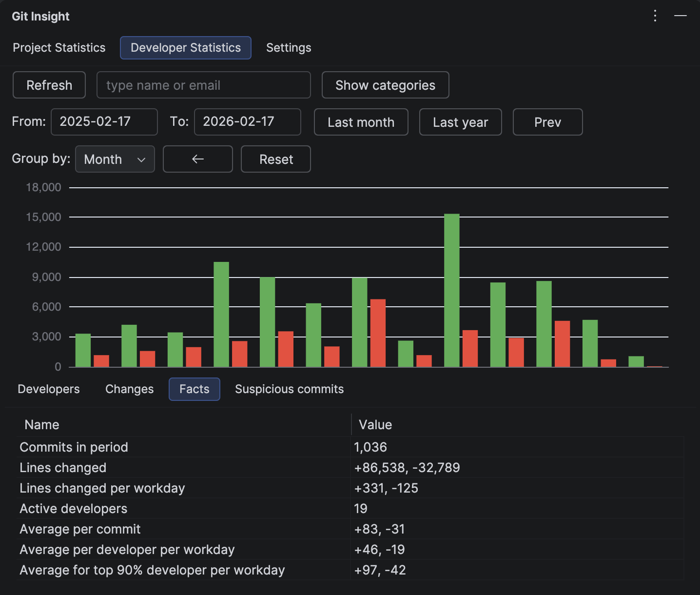Switch to the Developers tab
This screenshot has width=700, height=595.
pos(48,389)
